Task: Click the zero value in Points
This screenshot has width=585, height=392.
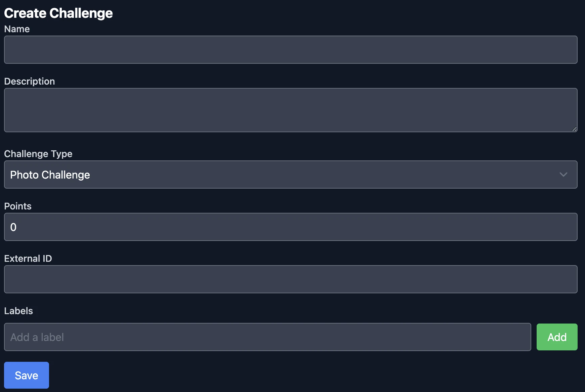Action: (x=13, y=227)
